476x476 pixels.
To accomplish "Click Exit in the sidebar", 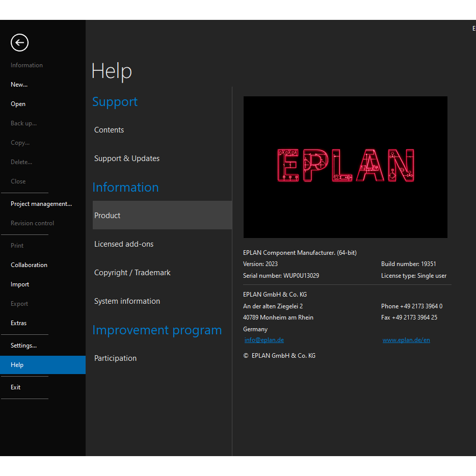I will 16,387.
